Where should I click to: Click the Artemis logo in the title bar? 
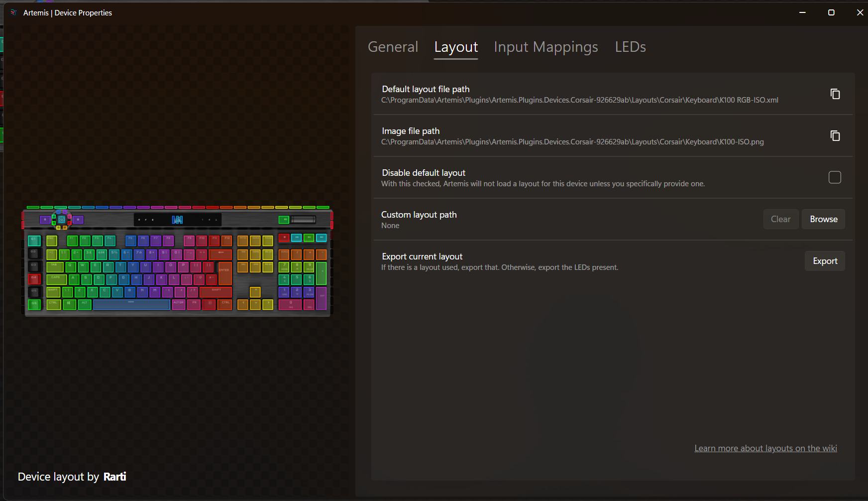(x=13, y=12)
